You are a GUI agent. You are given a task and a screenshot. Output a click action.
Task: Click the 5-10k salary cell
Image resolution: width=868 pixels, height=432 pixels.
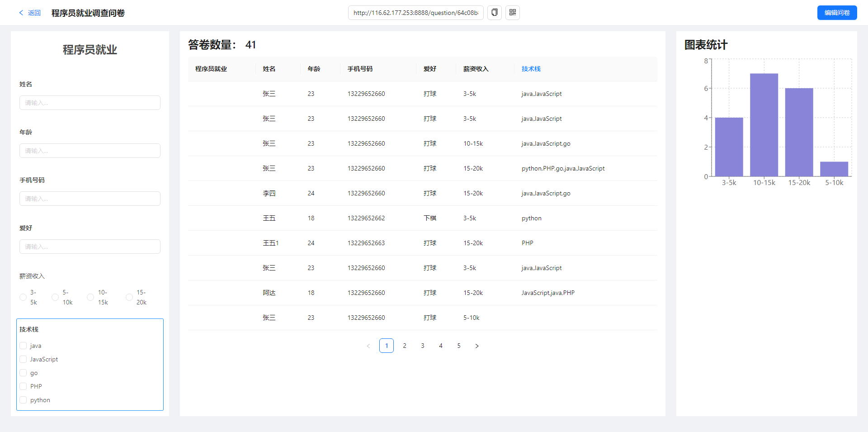click(x=471, y=318)
